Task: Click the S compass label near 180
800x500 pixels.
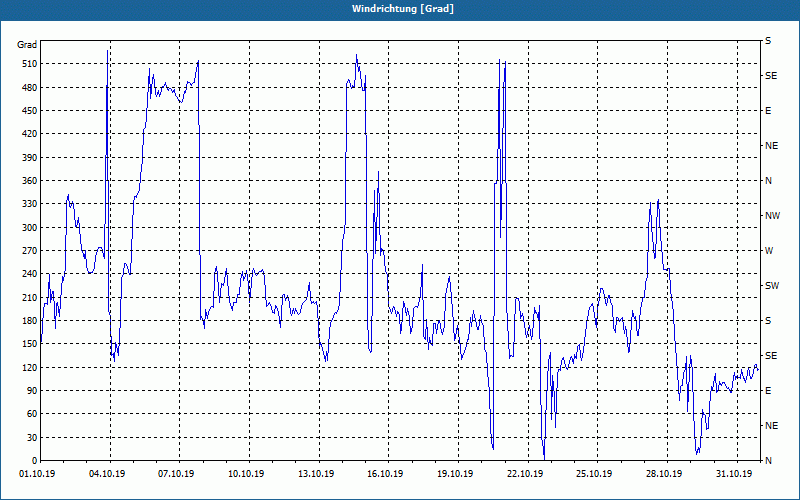Action: point(768,321)
